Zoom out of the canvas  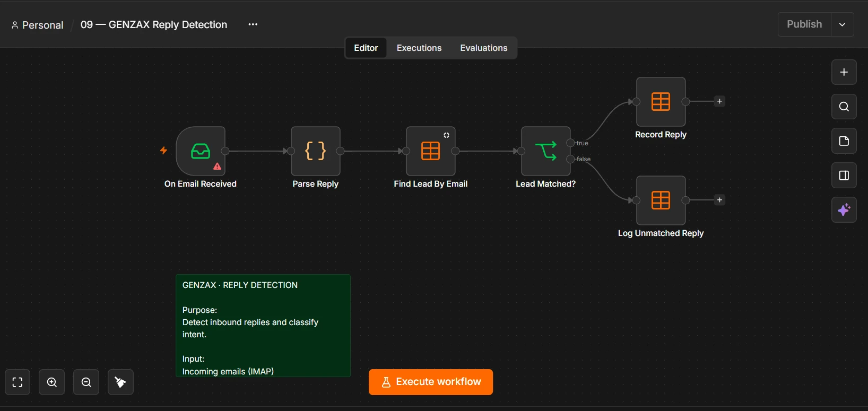pos(86,382)
